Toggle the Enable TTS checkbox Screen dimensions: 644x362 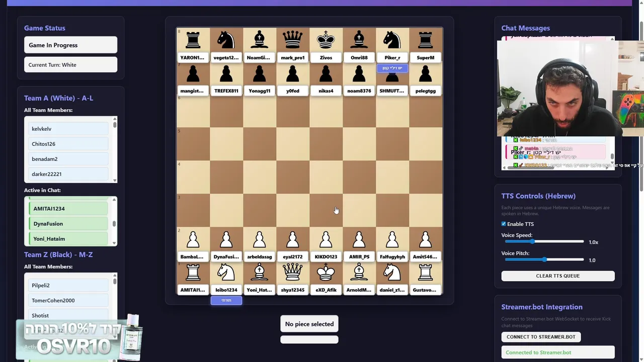(x=504, y=224)
